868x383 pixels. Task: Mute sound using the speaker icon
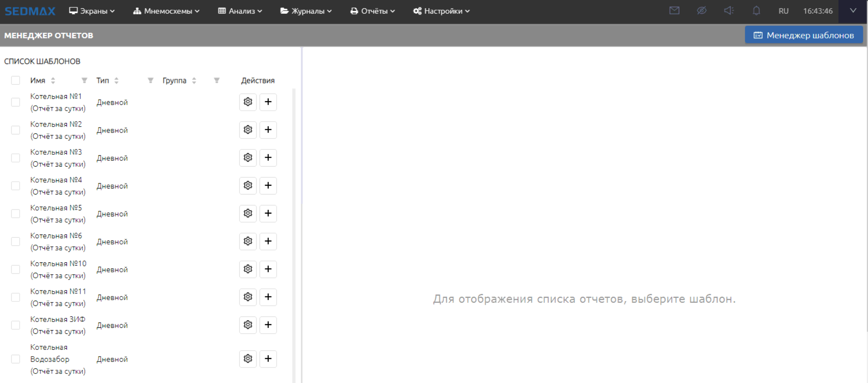pos(729,10)
